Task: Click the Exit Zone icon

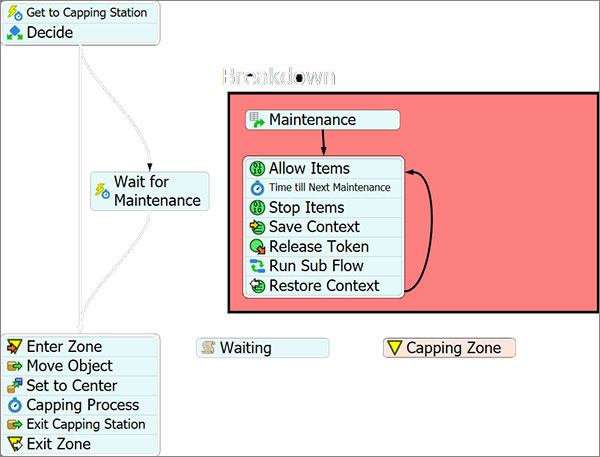Action: pos(15,444)
